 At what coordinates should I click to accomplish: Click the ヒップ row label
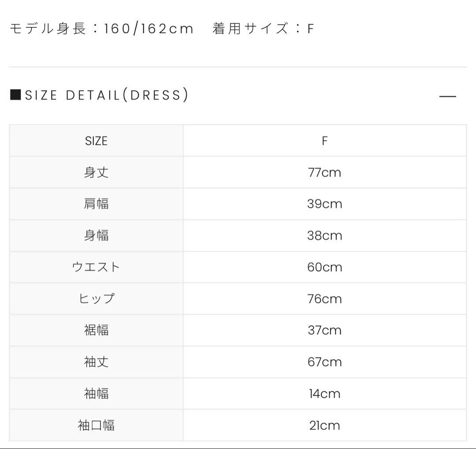pyautogui.click(x=96, y=299)
